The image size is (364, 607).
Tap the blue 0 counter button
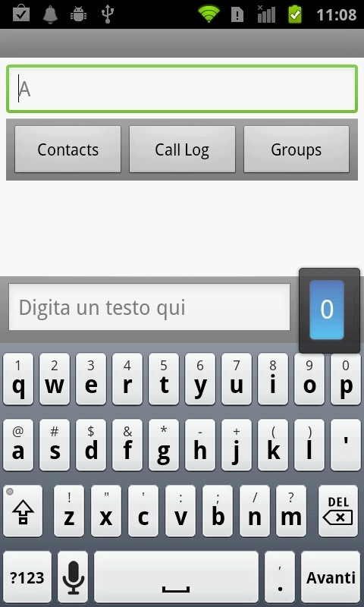tap(327, 310)
